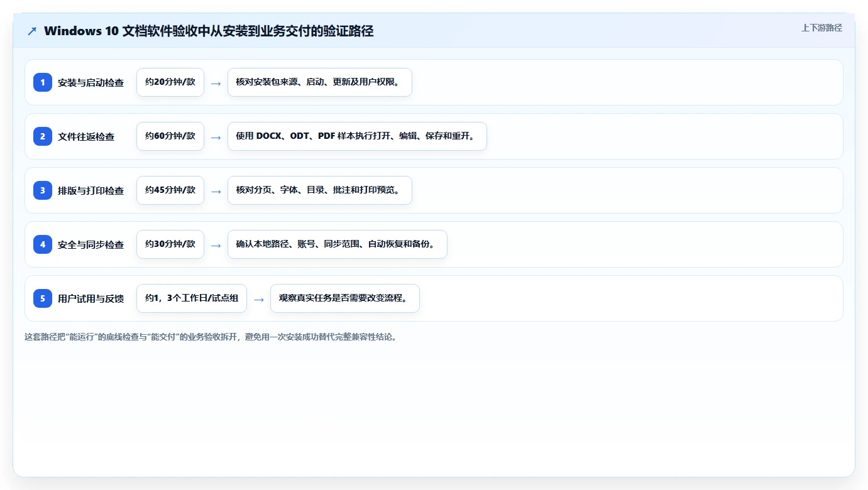Click the arrow after 约20分钟/款
The width and height of the screenshot is (868, 490).
[x=216, y=83]
